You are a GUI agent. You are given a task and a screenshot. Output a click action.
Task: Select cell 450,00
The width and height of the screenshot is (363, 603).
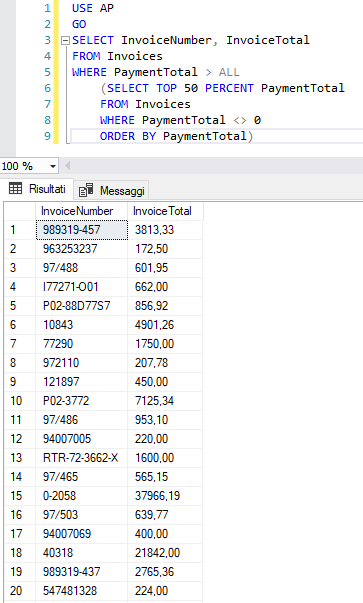tap(165, 382)
